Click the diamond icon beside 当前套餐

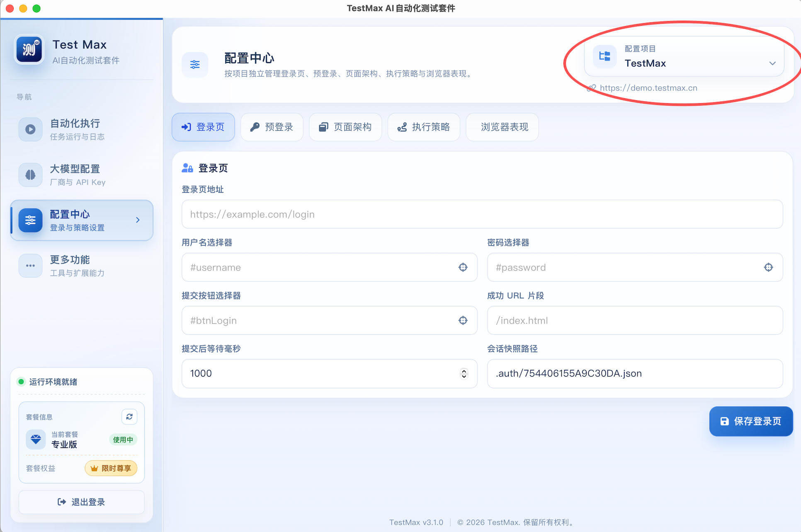[36, 439]
